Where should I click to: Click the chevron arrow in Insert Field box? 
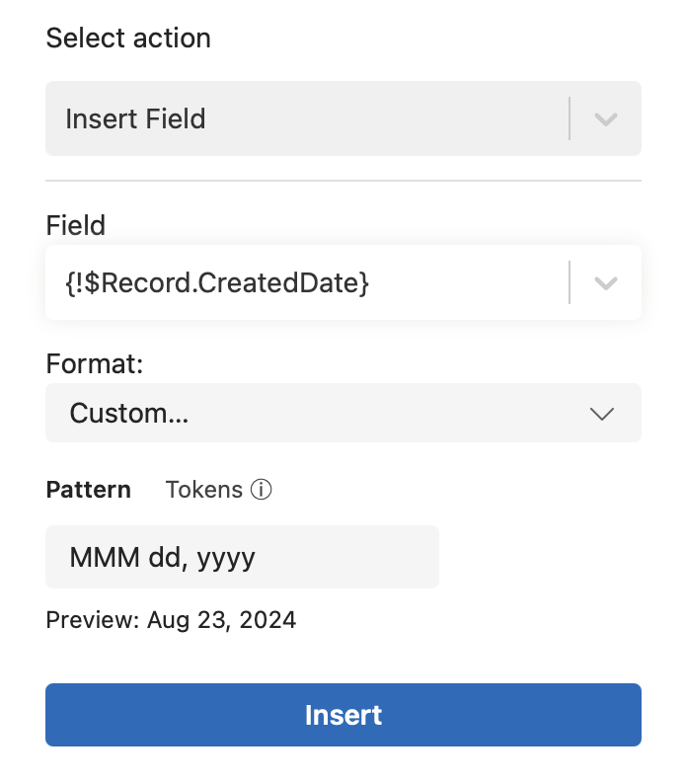pos(606,119)
